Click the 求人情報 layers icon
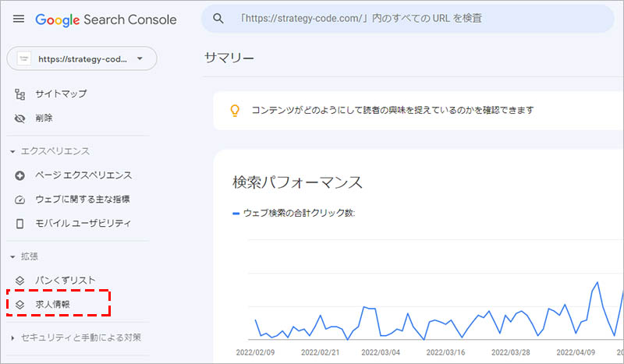This screenshot has width=624, height=364. pos(20,304)
